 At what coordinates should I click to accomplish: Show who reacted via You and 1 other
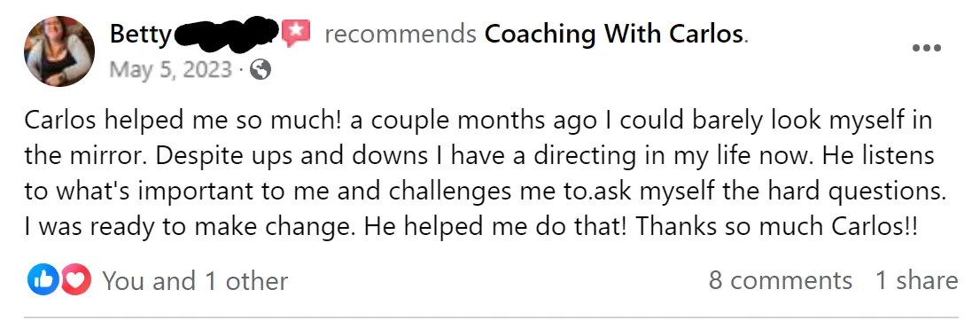tap(195, 281)
